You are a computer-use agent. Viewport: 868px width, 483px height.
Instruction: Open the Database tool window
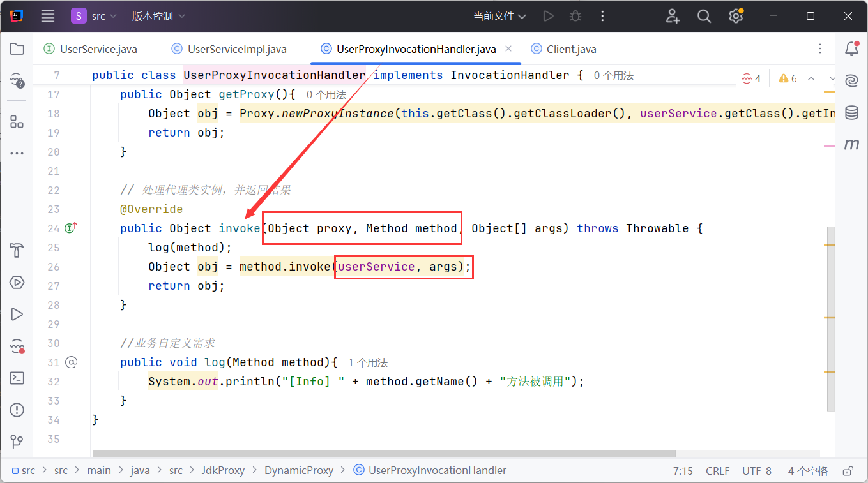[x=851, y=113]
